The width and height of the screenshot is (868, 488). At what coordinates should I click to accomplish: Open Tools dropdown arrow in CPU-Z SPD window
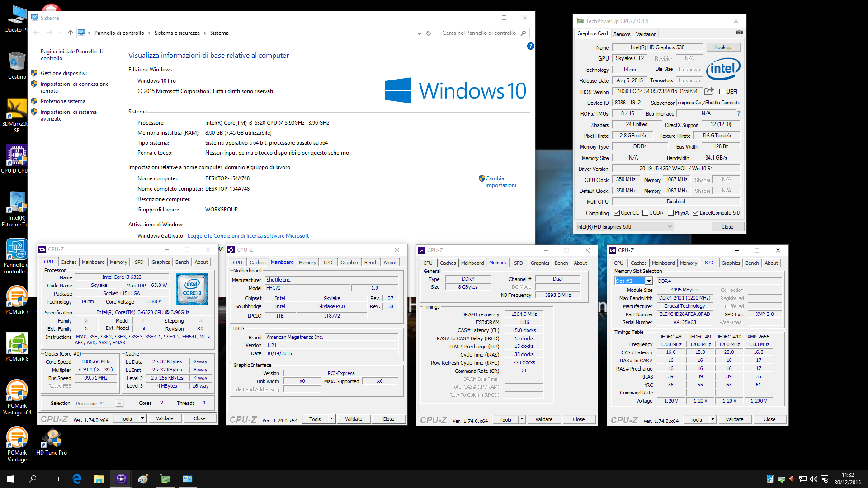pyautogui.click(x=712, y=420)
